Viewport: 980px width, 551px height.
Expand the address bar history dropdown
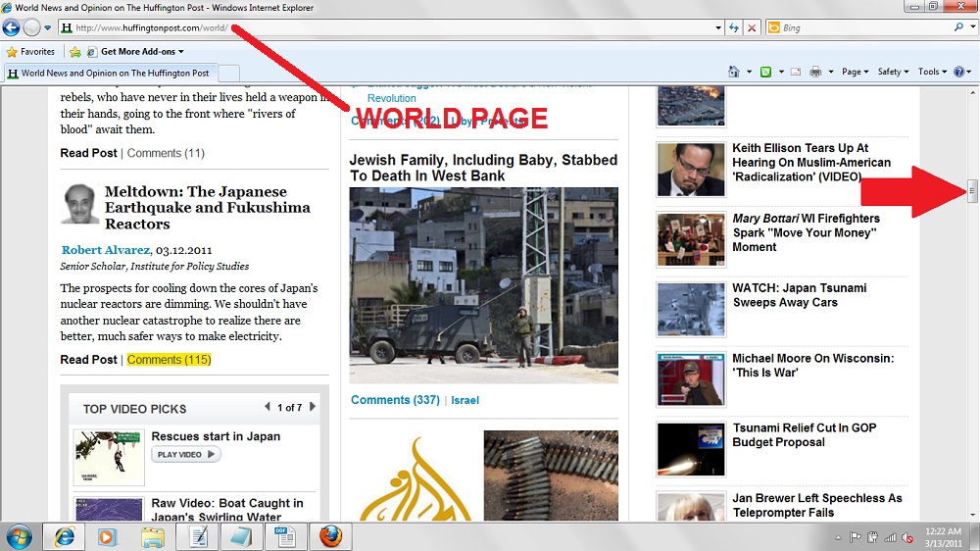tap(718, 27)
